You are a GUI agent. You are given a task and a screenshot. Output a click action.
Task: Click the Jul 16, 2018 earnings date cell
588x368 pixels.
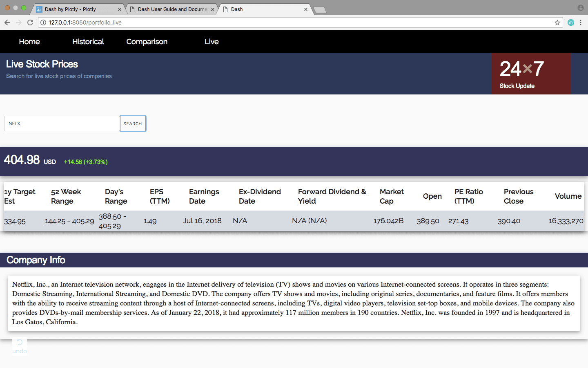pos(202,221)
